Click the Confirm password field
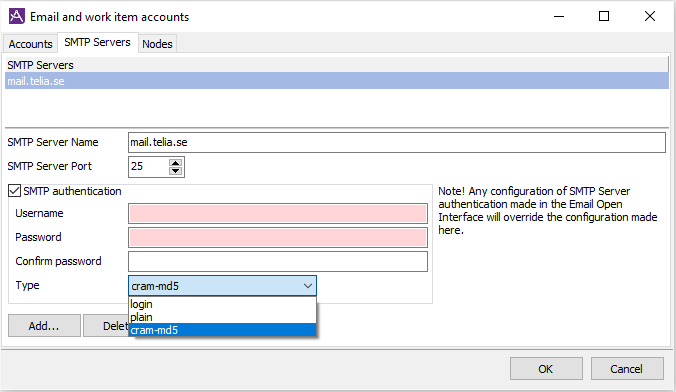 [x=278, y=261]
